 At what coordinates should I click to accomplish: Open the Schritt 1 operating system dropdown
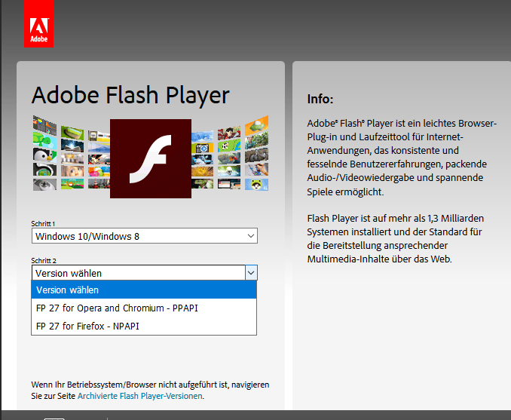pos(145,236)
